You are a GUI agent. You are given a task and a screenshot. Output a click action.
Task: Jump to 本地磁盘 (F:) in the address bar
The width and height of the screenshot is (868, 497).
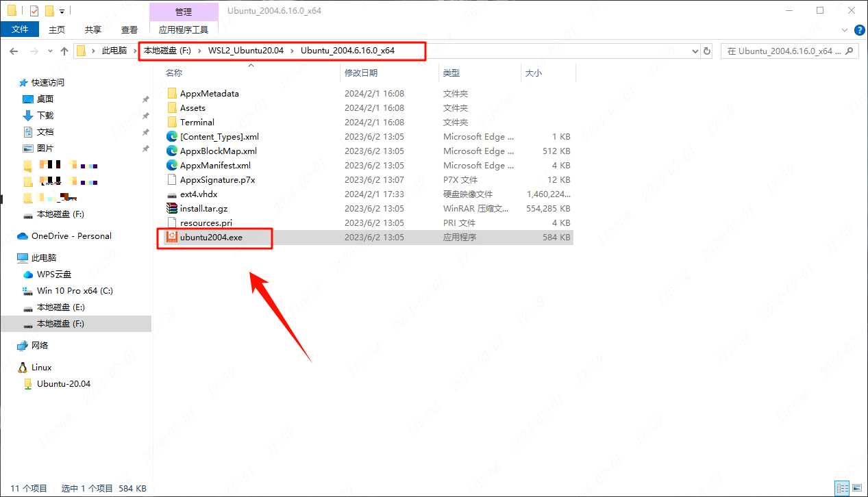[167, 51]
